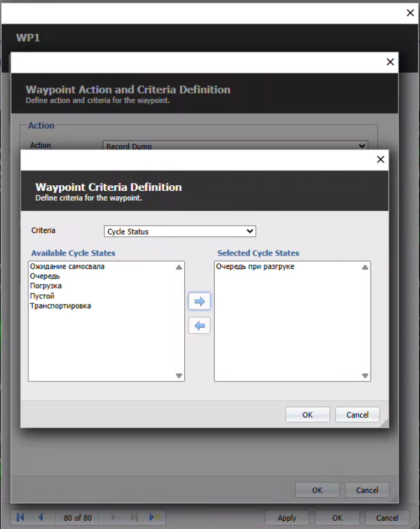Go to previous record in navigator
The width and height of the screenshot is (420, 529).
(x=41, y=517)
